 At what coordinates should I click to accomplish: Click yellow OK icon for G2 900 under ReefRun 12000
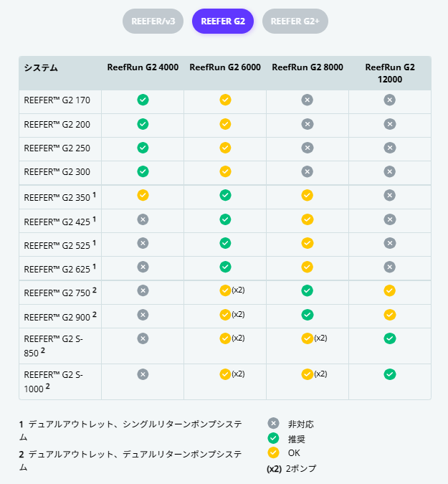click(x=390, y=314)
